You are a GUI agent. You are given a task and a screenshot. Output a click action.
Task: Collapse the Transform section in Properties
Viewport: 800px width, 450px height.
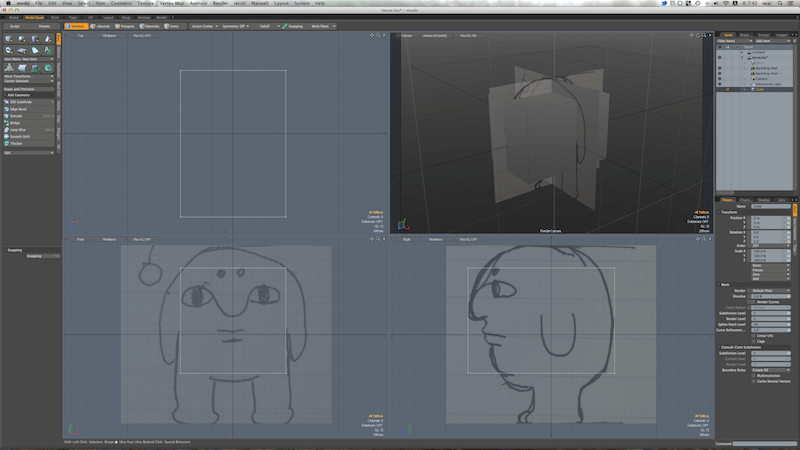[x=719, y=212]
